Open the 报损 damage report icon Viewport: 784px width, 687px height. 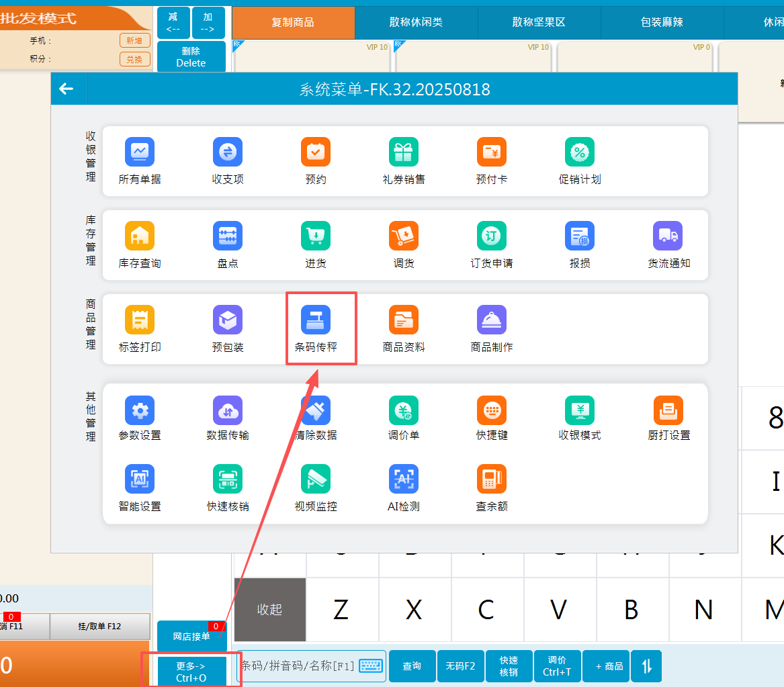[580, 236]
